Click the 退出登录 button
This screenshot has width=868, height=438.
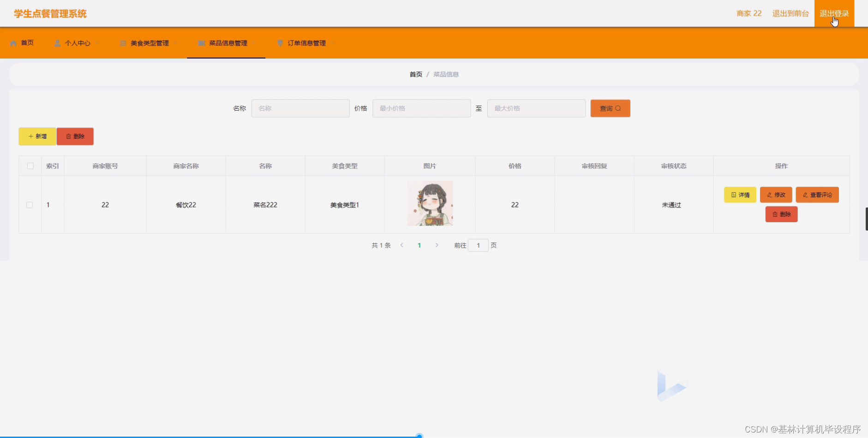833,13
